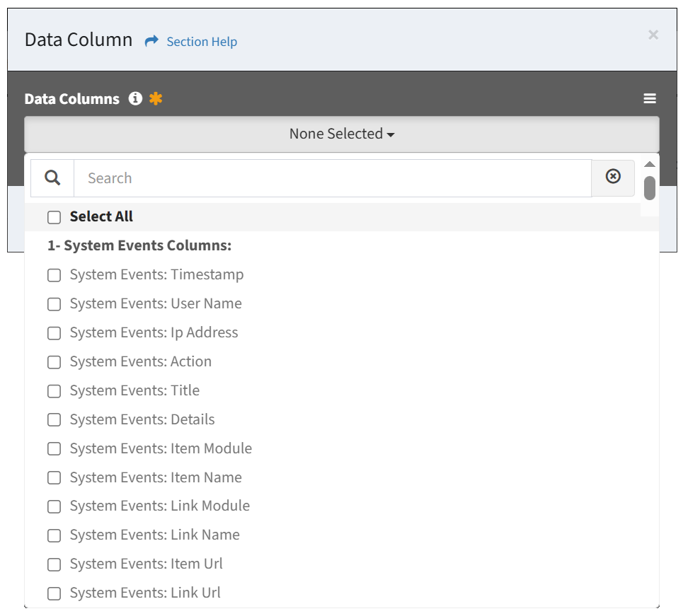Viewport: 683px width, 616px height.
Task: Focus the Search input field
Action: coord(333,178)
